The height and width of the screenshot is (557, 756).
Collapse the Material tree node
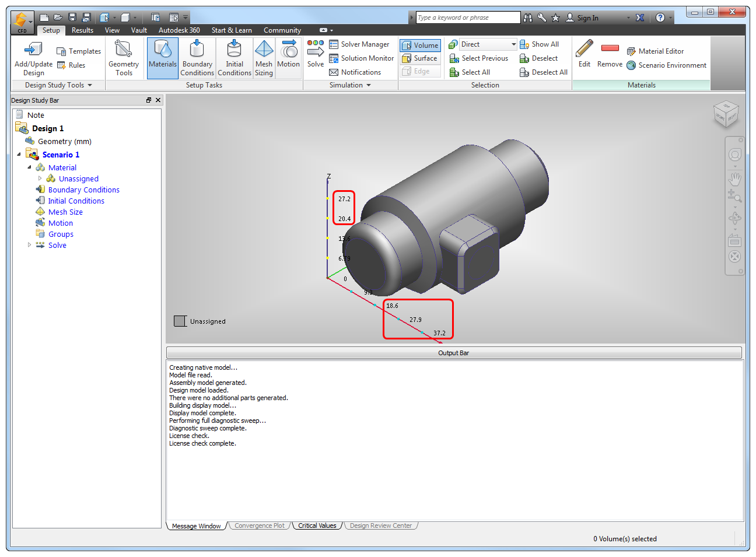(x=29, y=167)
